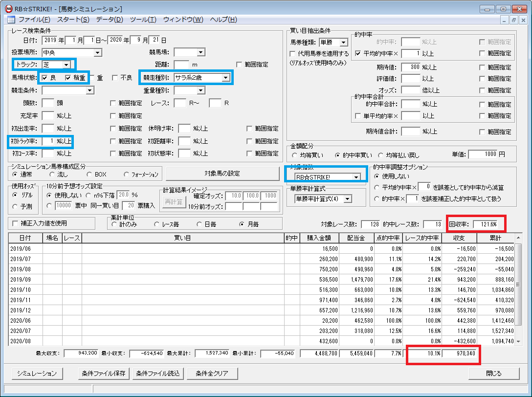Click the 対象馬の設定 button
The image size is (532, 397).
tap(222, 174)
